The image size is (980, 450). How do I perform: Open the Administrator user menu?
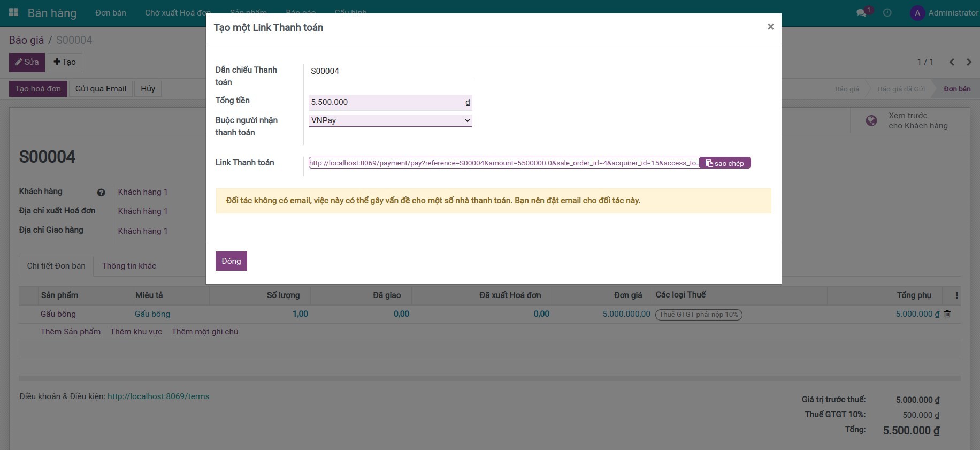coord(944,13)
